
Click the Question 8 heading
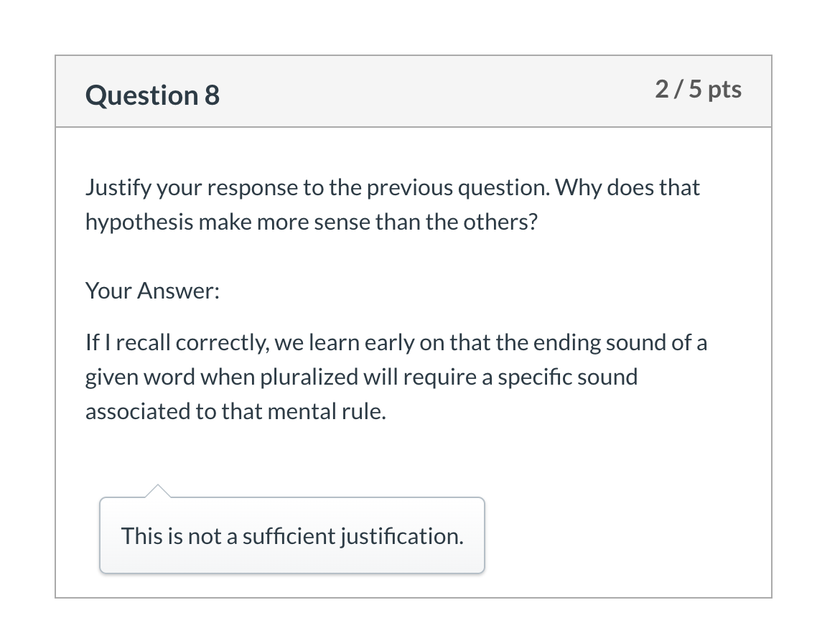point(152,95)
